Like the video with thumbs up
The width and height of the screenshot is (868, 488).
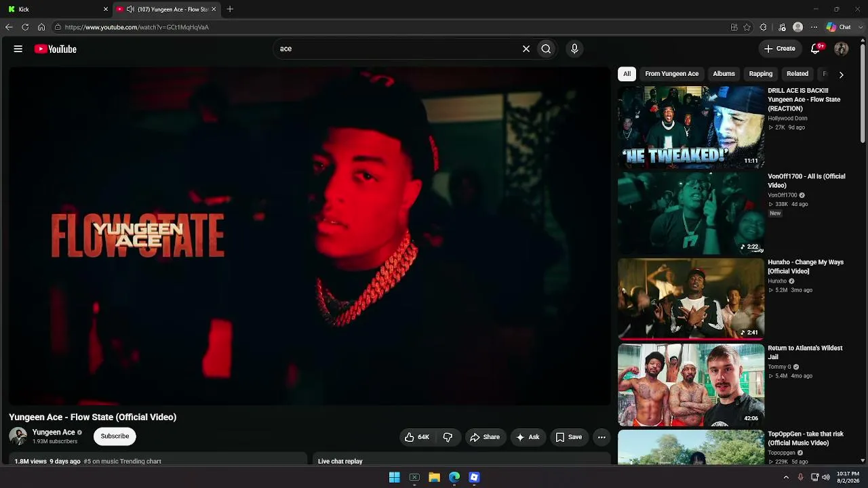(417, 437)
